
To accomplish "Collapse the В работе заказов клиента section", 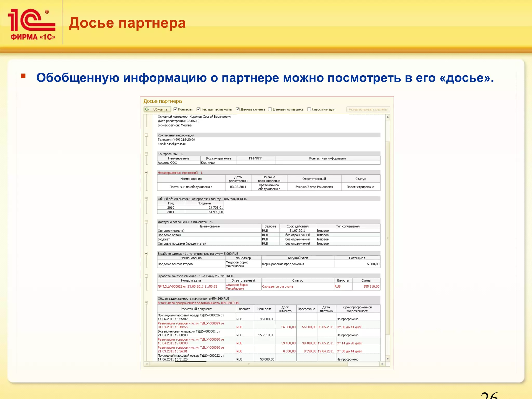I will (146, 276).
